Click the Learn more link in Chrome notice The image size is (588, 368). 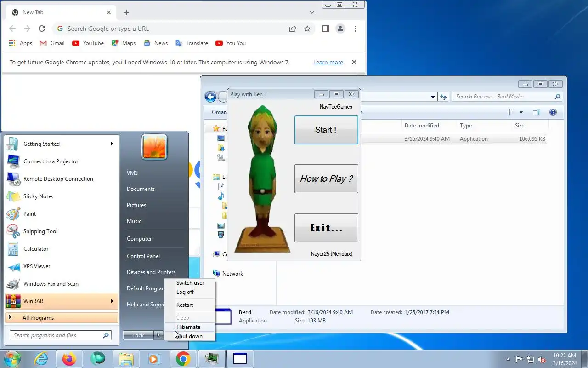click(328, 63)
